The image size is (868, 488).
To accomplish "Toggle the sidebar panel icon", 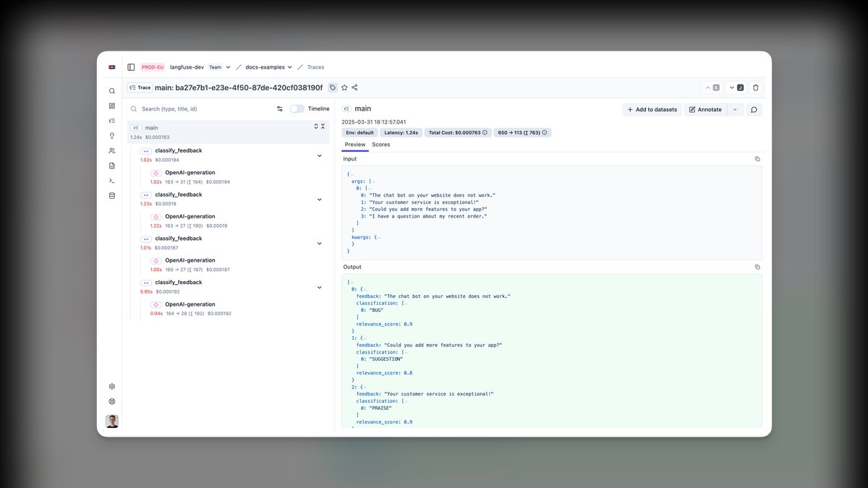I will tap(131, 67).
